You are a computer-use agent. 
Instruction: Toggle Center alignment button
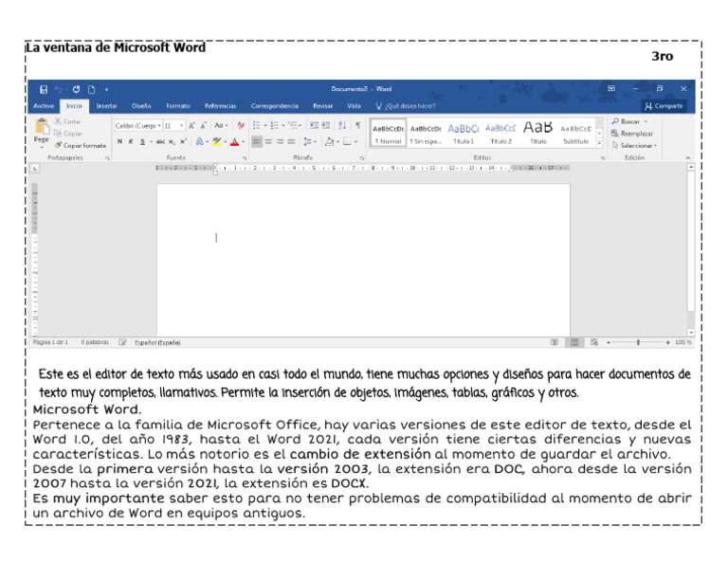tap(268, 141)
